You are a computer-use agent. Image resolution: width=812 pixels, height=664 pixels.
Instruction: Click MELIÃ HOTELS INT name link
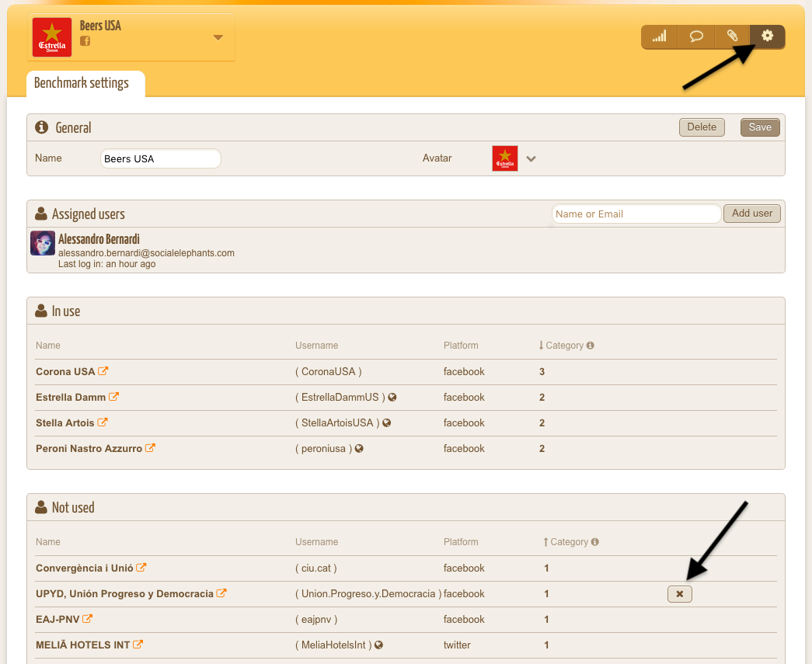[x=83, y=645]
